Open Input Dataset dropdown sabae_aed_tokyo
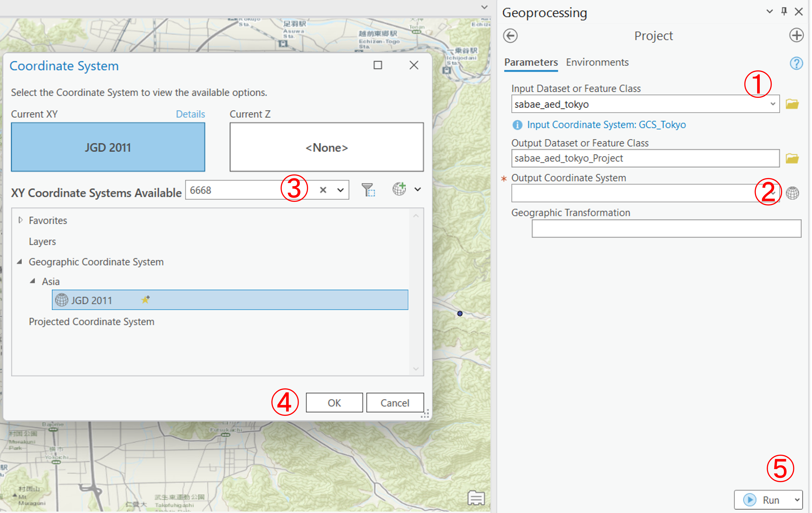Screen dimensions: 812x513 click(x=772, y=104)
